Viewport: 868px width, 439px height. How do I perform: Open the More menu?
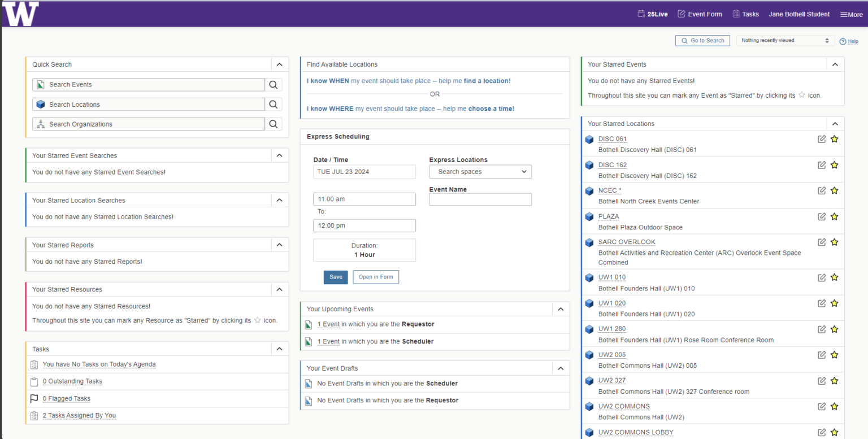tap(851, 15)
